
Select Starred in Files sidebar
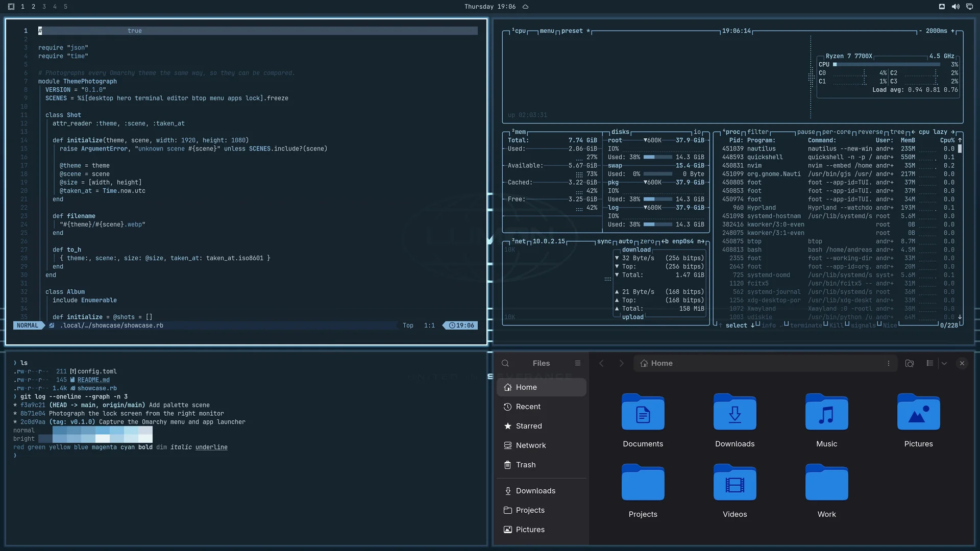click(x=542, y=426)
